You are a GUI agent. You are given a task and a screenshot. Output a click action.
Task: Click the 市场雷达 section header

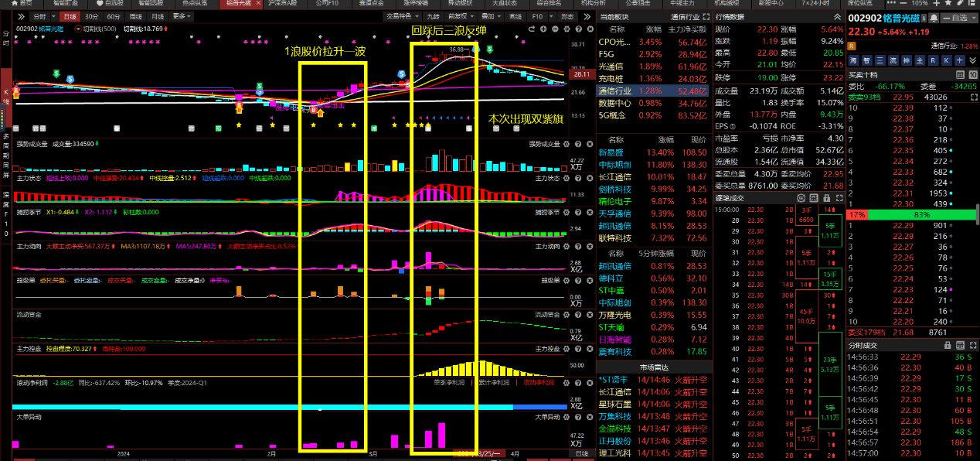pyautogui.click(x=653, y=367)
